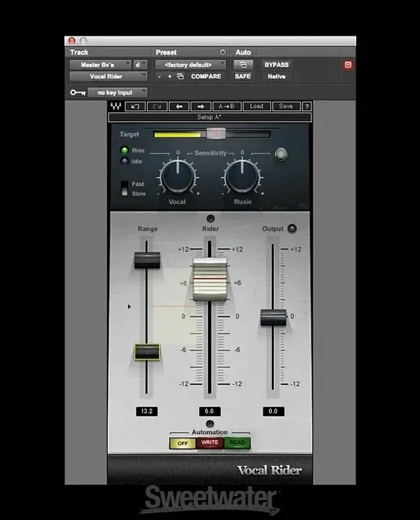The height and width of the screenshot is (520, 420).
Task: Click the COMPARE button
Action: (x=206, y=76)
